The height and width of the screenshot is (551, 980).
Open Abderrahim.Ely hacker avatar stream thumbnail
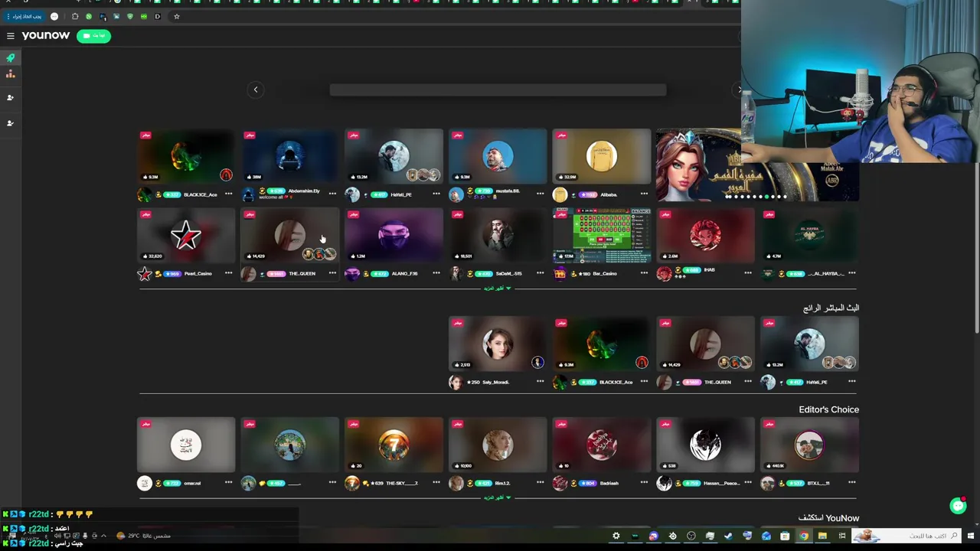click(x=290, y=156)
